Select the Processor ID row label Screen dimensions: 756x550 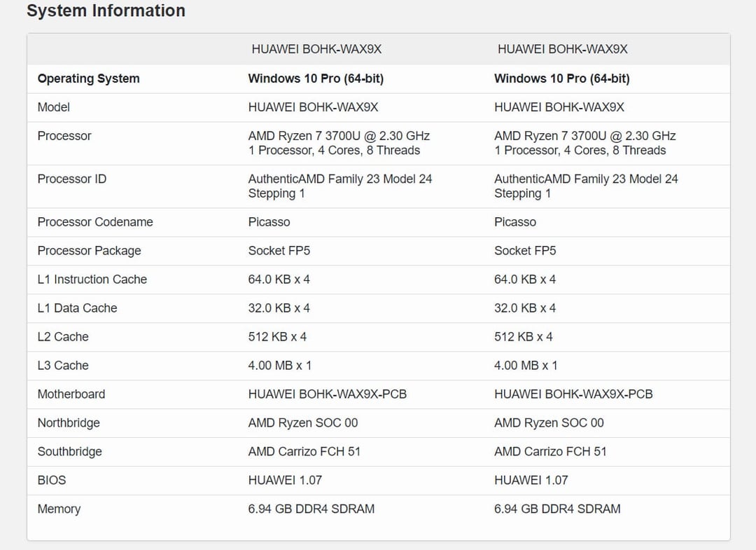tap(72, 179)
